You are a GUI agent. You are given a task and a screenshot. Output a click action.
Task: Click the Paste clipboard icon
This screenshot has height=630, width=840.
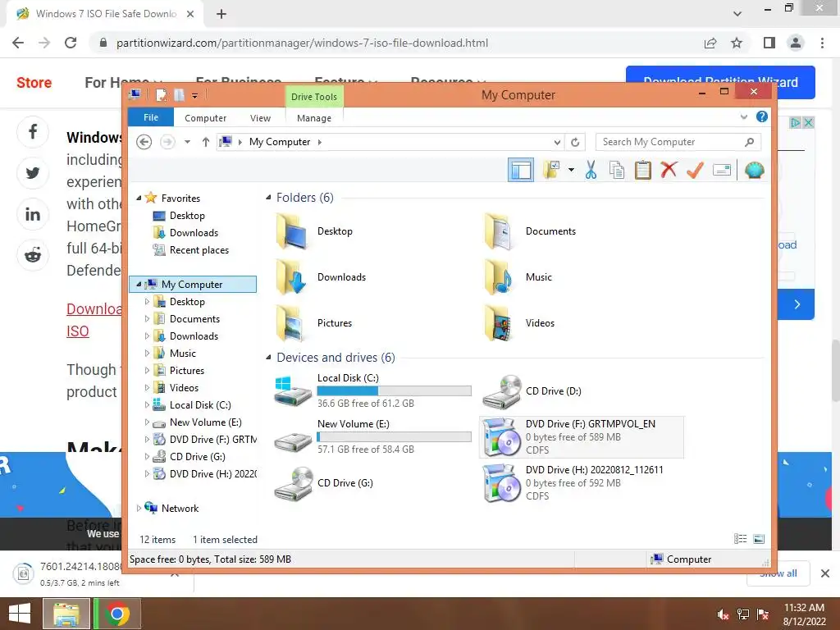(643, 171)
